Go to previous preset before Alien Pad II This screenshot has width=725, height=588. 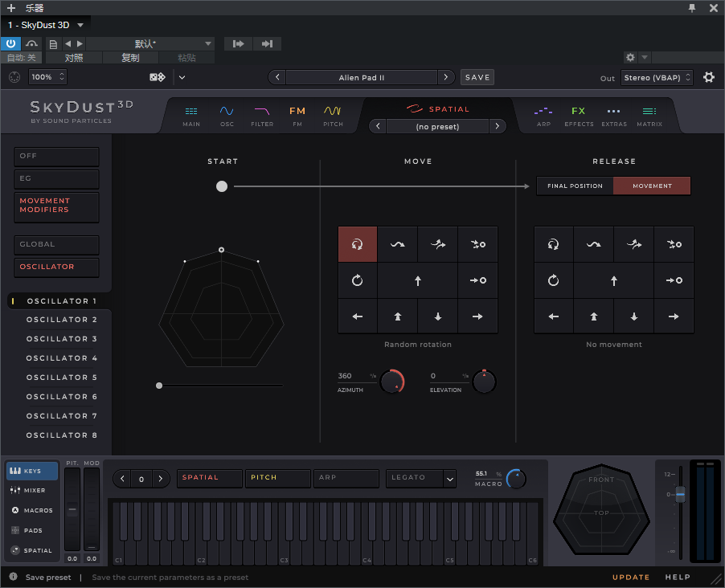[x=277, y=77]
